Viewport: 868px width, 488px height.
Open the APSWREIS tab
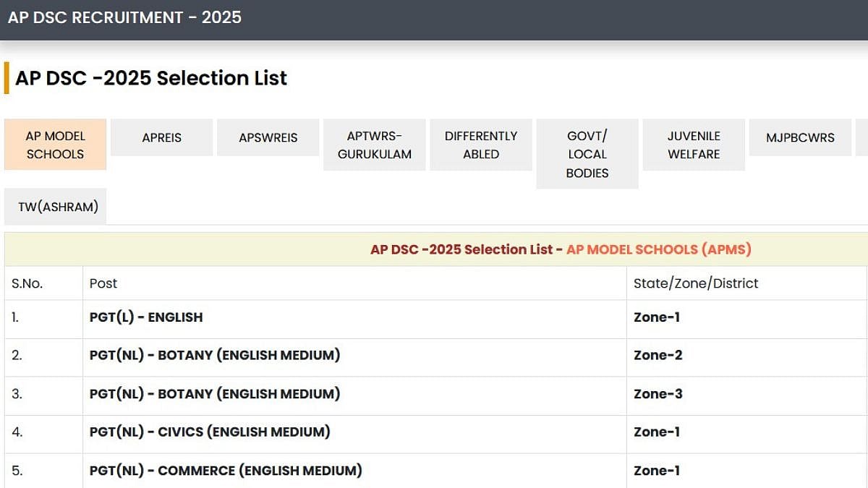pos(268,137)
